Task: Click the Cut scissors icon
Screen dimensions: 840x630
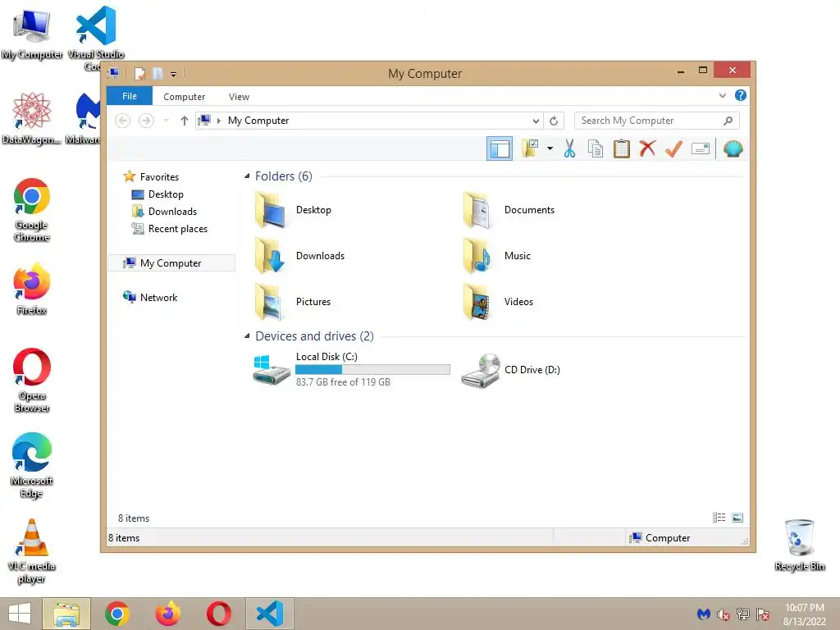Action: (569, 148)
